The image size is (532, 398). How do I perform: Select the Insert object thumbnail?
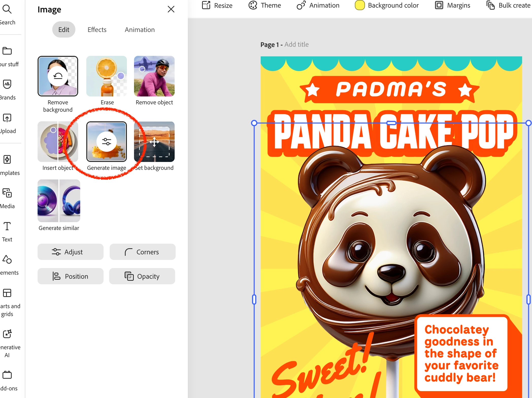(x=58, y=142)
